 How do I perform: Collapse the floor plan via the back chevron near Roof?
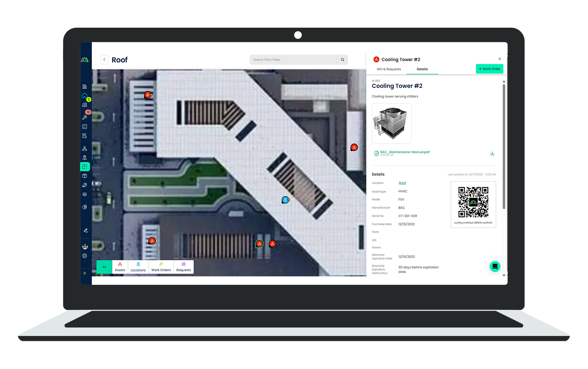[x=104, y=60]
